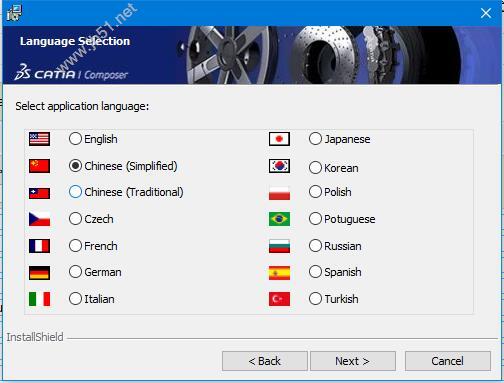
Task: Choose Chinese (Traditional) language option
Action: point(75,192)
